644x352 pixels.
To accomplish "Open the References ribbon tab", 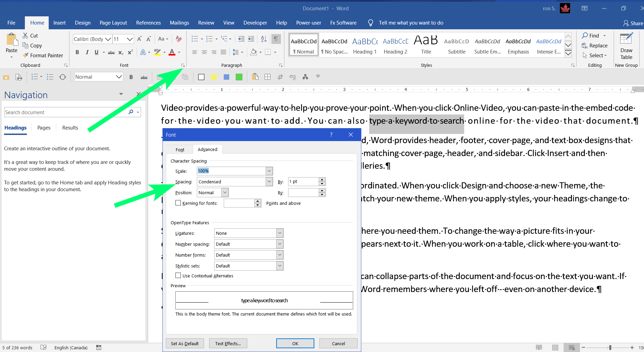I will tap(148, 23).
